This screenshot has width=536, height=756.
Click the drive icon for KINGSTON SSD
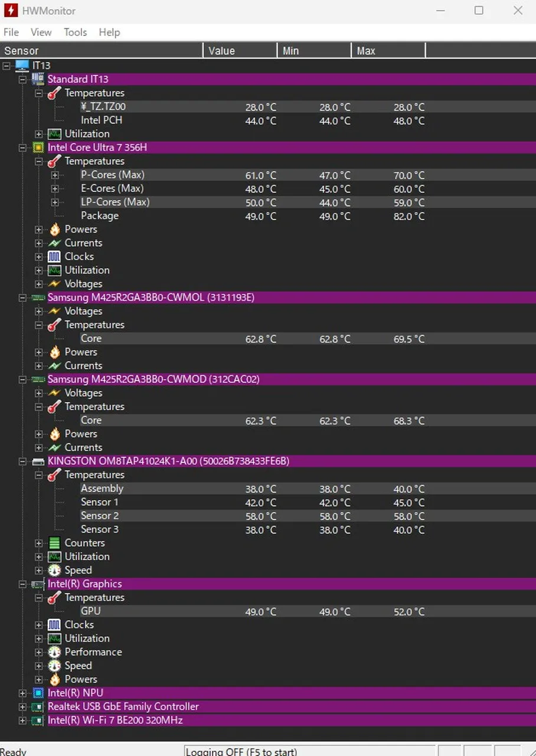(38, 461)
